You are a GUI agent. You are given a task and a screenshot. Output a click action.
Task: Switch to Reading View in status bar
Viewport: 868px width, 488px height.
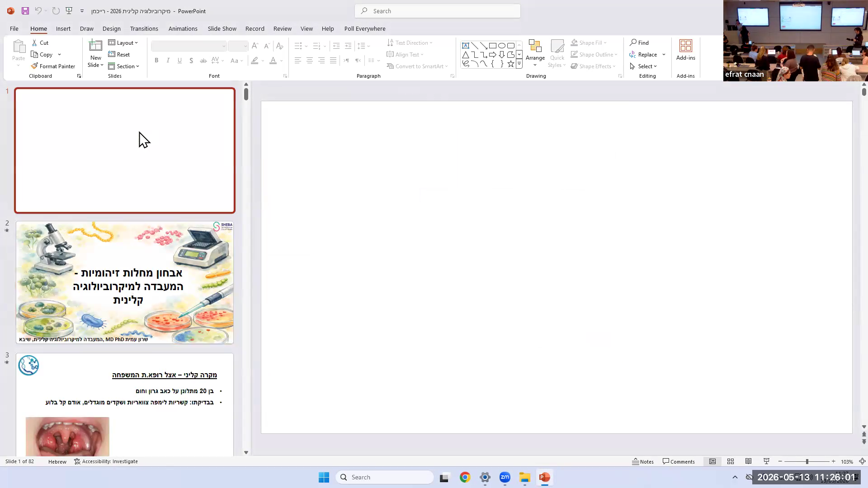tap(749, 461)
